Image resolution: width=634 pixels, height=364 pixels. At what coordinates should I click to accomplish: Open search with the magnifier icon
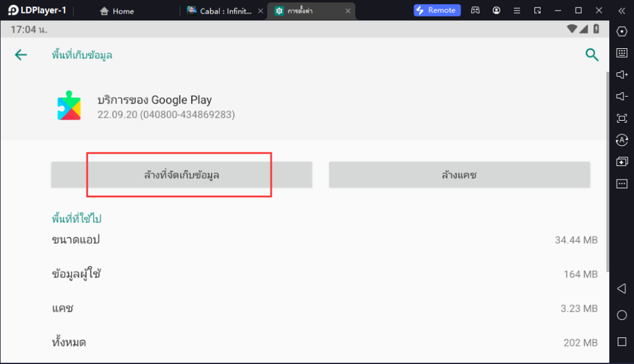coord(591,54)
